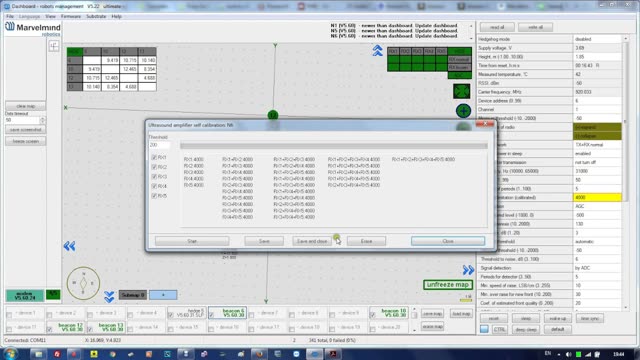Click the calibration progress bar
The width and height of the screenshot is (640, 360).
coord(334,146)
